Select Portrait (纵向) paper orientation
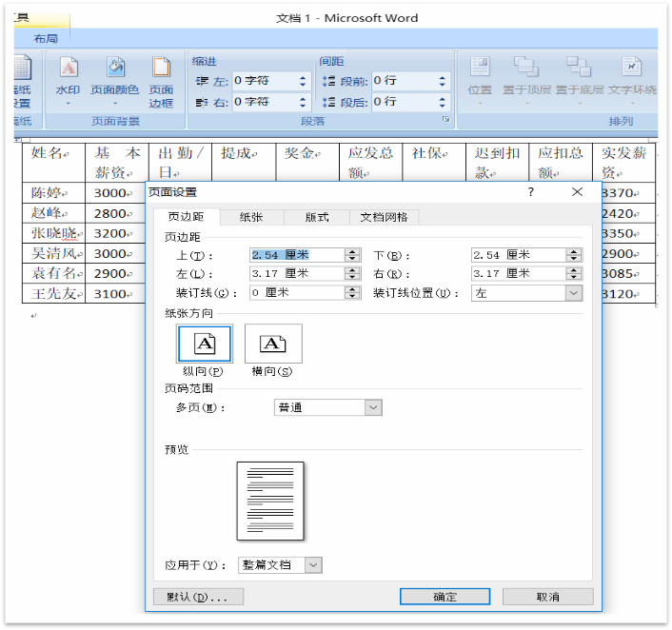 click(x=204, y=344)
